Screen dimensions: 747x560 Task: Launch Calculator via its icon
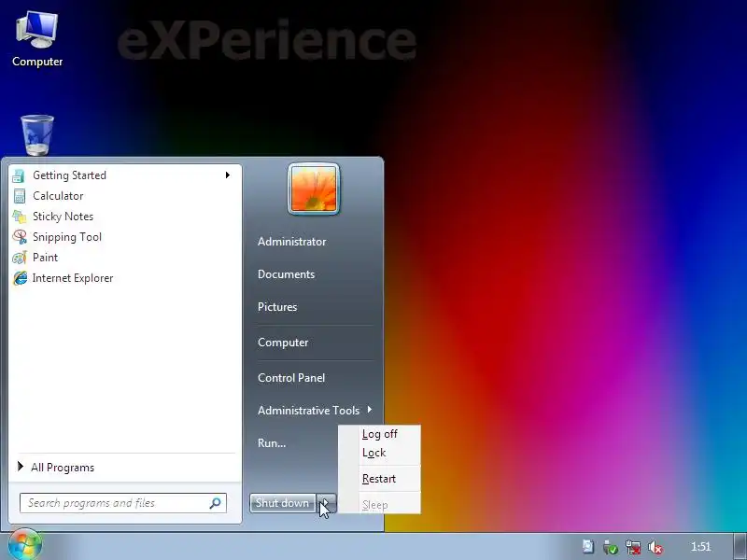coord(19,196)
